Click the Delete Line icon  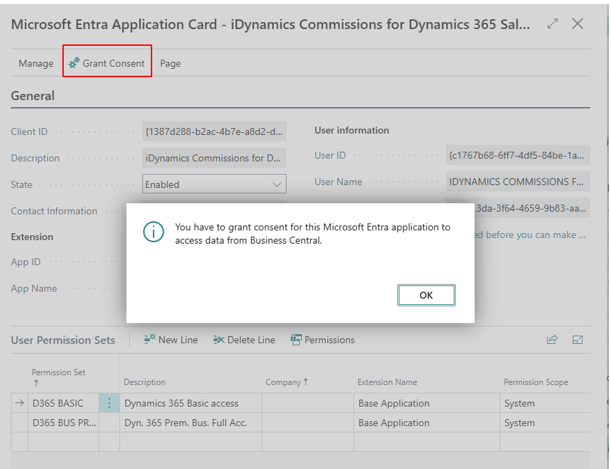tap(219, 340)
